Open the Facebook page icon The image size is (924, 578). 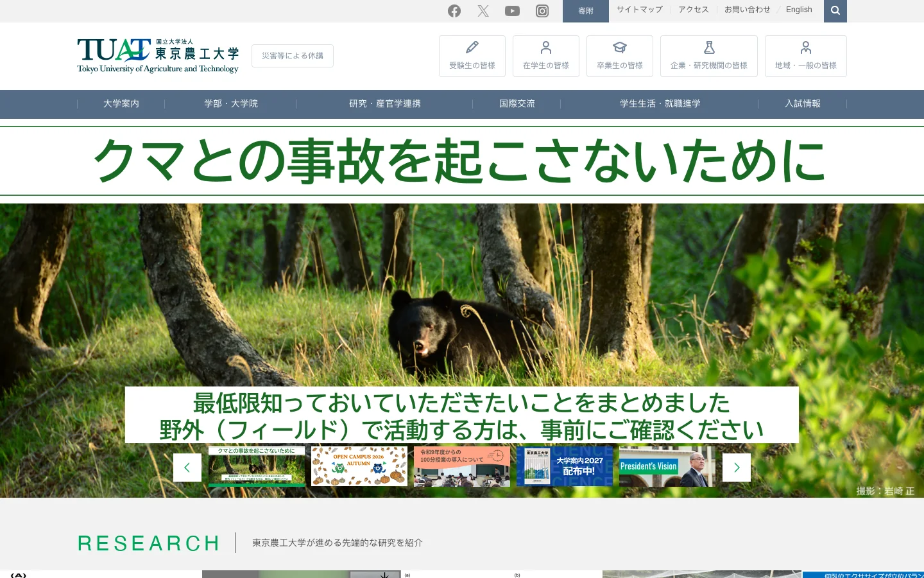(x=454, y=11)
